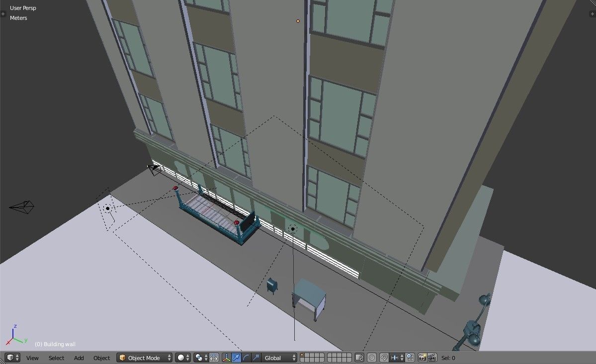
Task: Toggle lock camera and layers to scene
Action: pyautogui.click(x=360, y=358)
